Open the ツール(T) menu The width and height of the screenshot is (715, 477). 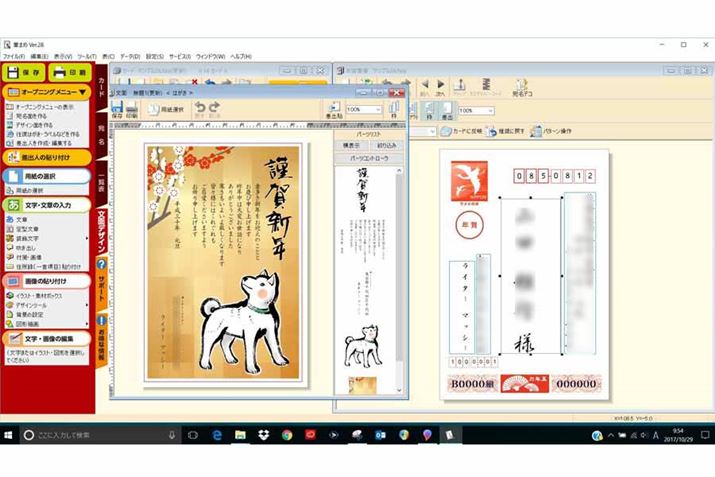click(87, 57)
